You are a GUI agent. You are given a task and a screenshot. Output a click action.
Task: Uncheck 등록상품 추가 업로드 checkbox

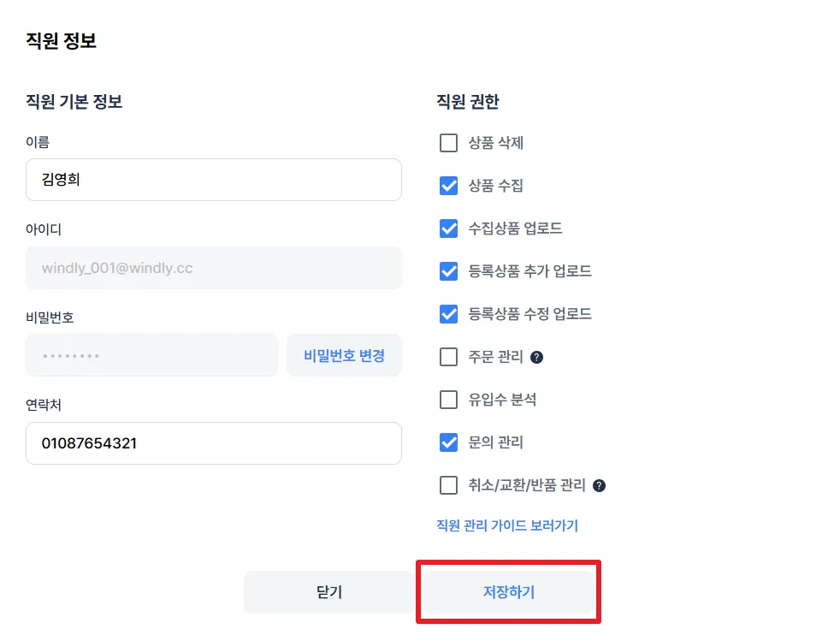[448, 271]
